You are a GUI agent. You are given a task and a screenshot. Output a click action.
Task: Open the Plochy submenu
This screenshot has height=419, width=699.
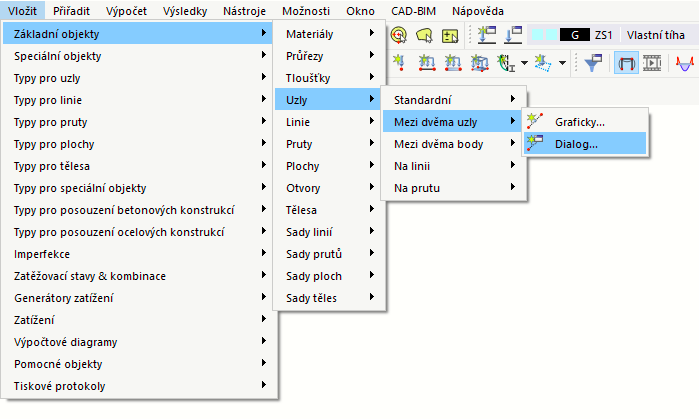329,166
